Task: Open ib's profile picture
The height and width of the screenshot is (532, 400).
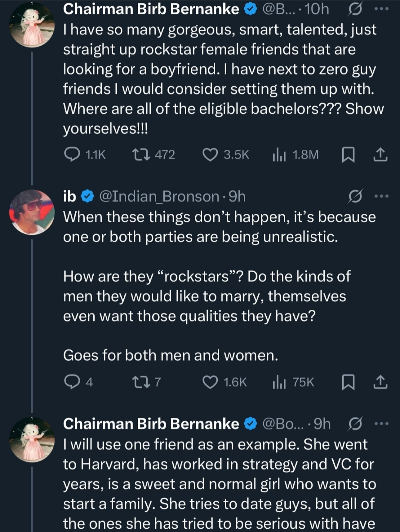Action: [32, 212]
